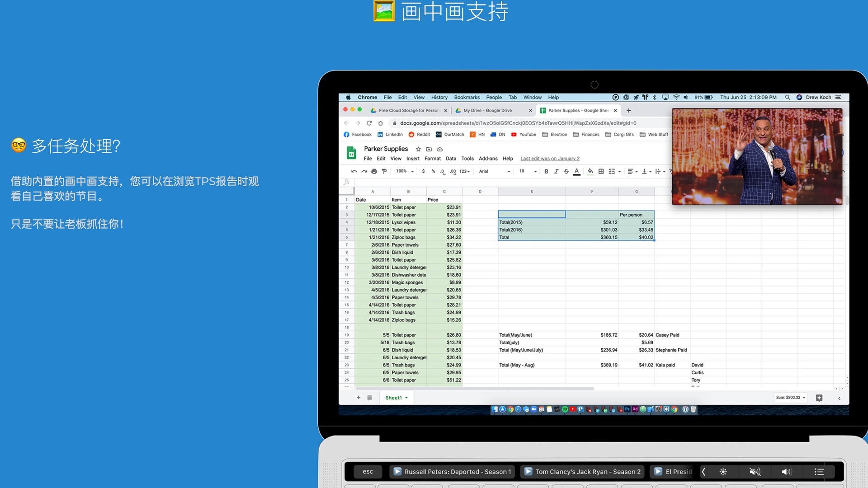This screenshot has width=868, height=488.
Task: Open the font size 10 dropdown
Action: [x=528, y=171]
